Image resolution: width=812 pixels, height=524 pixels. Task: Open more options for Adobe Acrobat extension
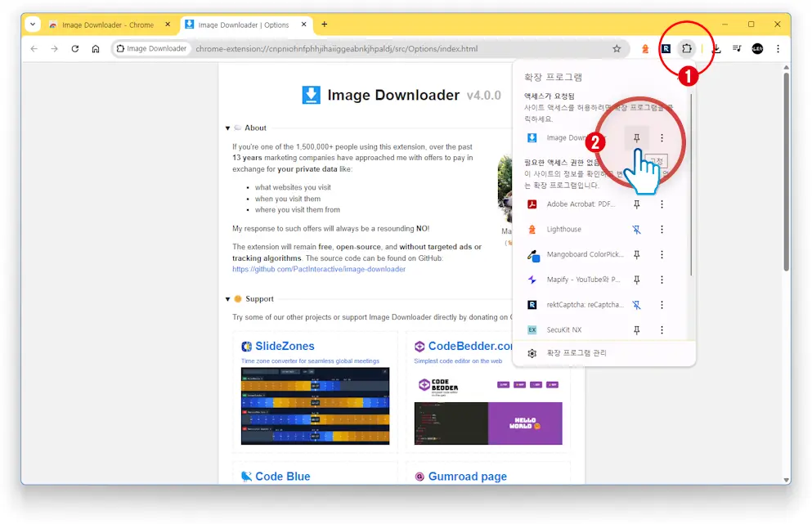click(x=662, y=204)
